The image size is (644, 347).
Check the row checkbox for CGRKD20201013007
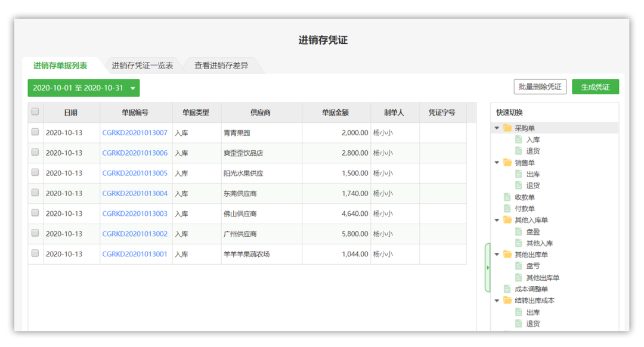[x=35, y=132]
